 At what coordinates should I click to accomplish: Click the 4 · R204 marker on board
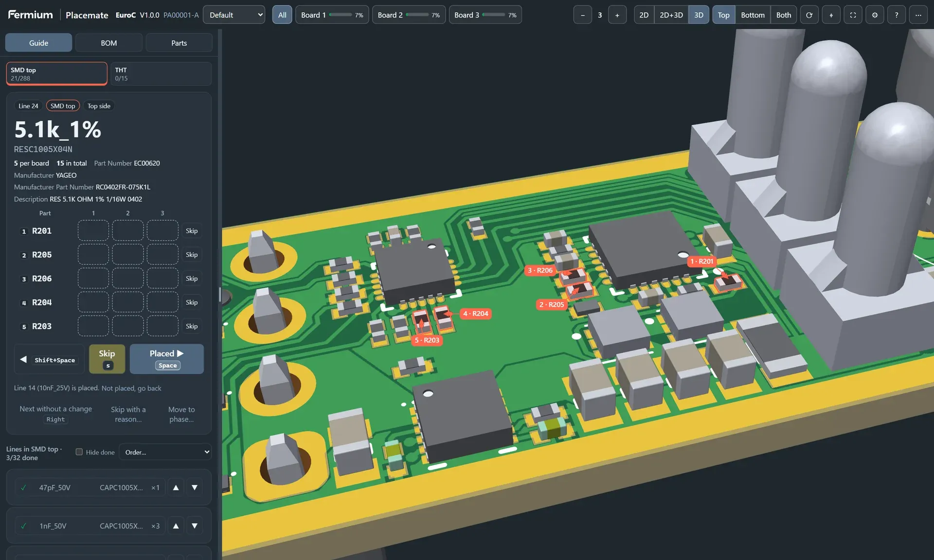(x=475, y=314)
